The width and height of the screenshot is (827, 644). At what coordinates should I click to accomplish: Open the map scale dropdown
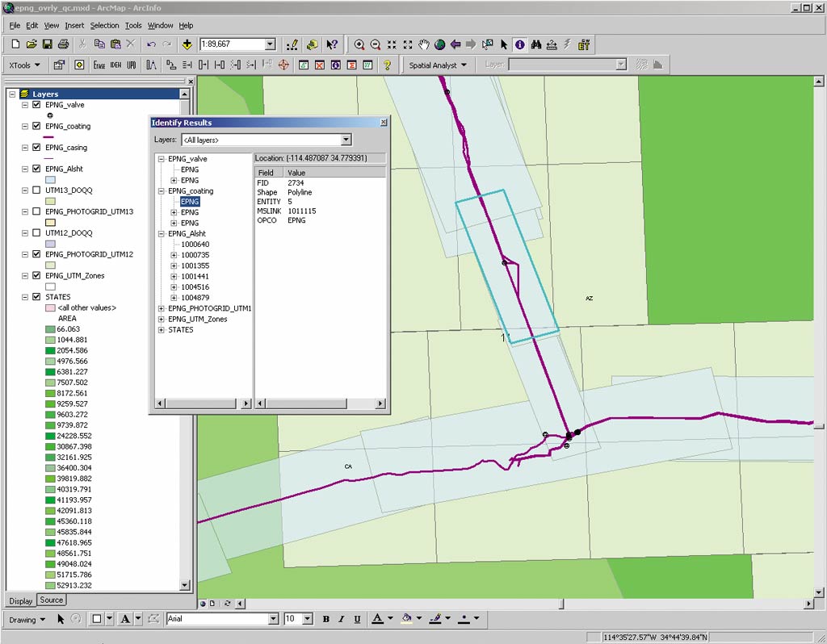coord(270,44)
